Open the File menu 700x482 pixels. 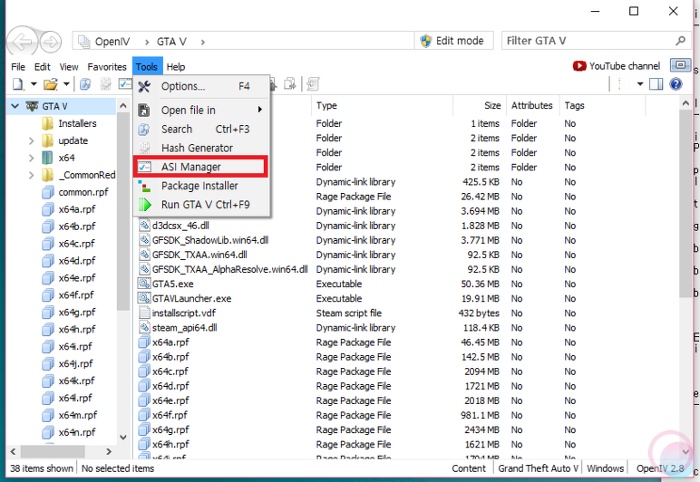(18, 67)
